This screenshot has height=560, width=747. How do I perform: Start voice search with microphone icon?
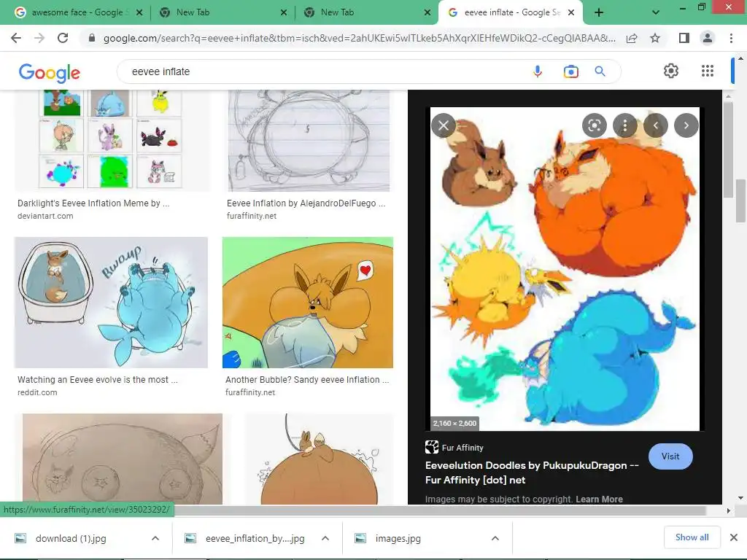[x=538, y=71]
